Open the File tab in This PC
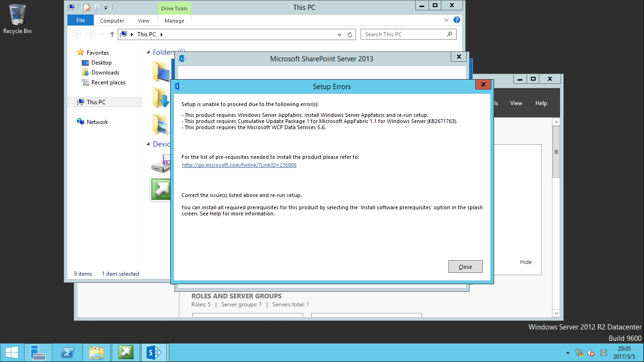The image size is (644, 362). [81, 20]
